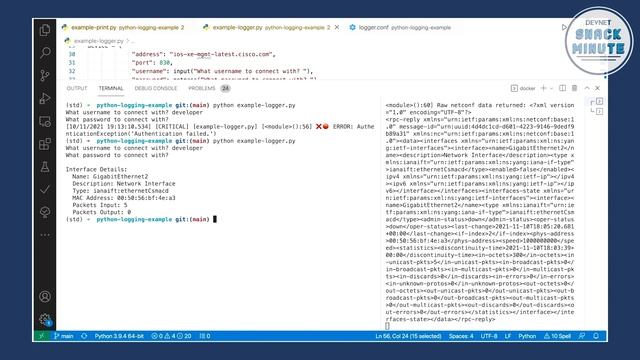Open PROBLEMS panel tab
This screenshot has width=640, height=360.
pos(209,88)
